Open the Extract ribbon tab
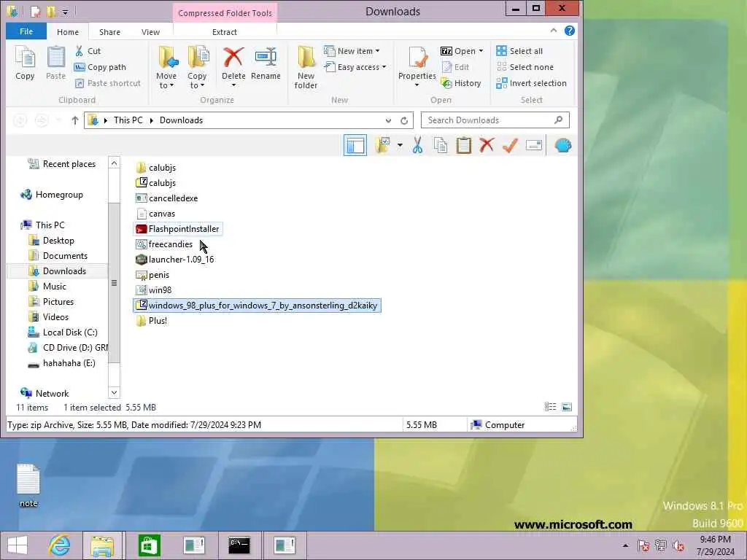The width and height of the screenshot is (747, 560). [x=225, y=32]
